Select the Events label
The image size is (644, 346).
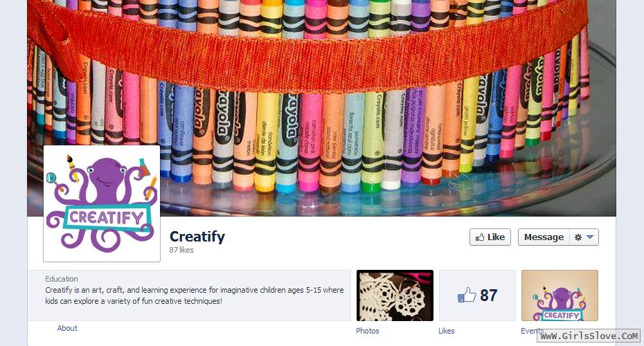(x=533, y=331)
